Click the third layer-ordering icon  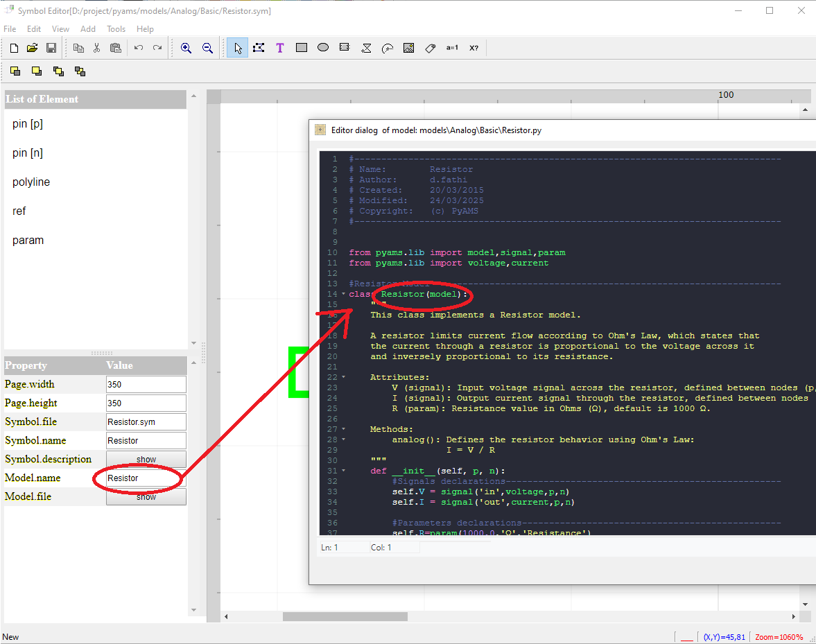point(58,71)
